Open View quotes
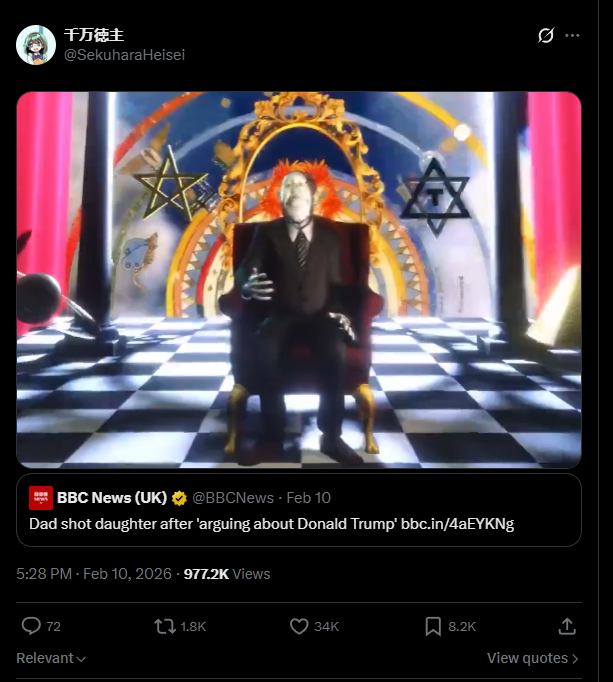Screen dimensions: 613x682 [x=532, y=658]
